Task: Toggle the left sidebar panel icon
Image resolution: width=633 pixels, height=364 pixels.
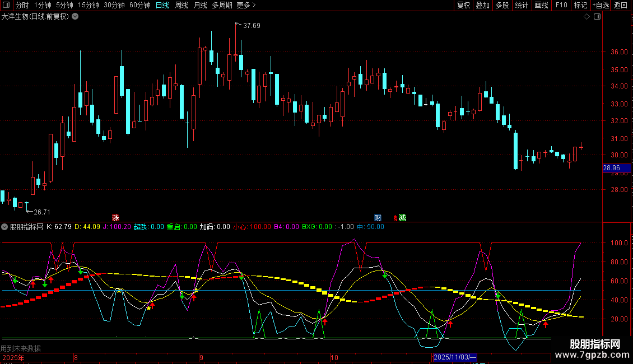Action: pyautogui.click(x=6, y=6)
